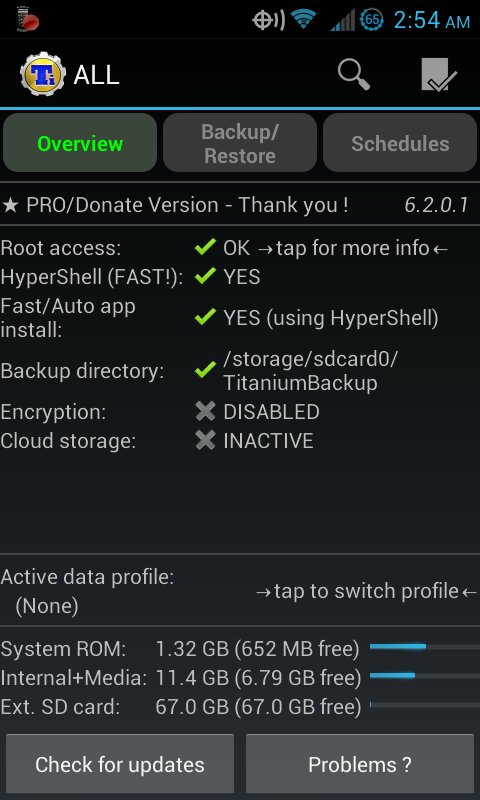Tap the gray X beside Encryption

pyautogui.click(x=205, y=411)
